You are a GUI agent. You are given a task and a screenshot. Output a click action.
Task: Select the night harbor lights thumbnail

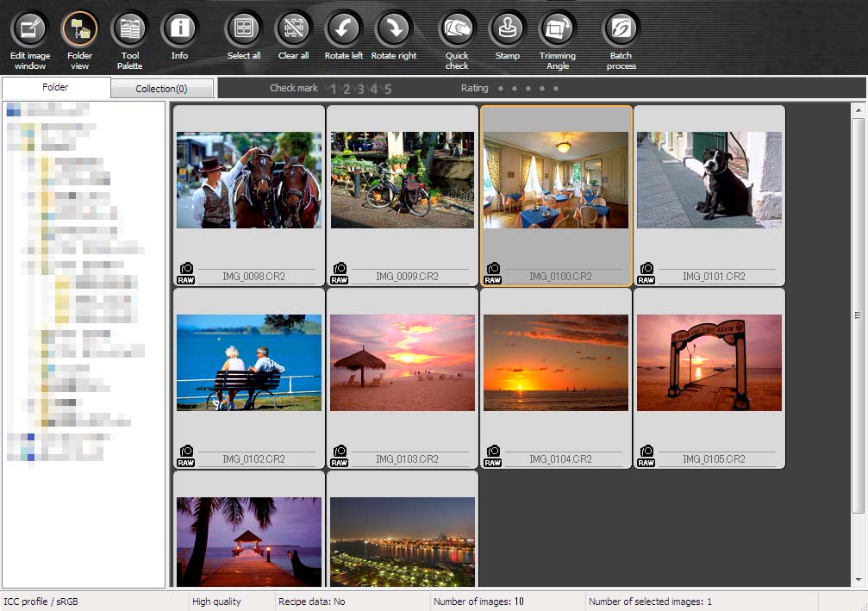click(403, 542)
